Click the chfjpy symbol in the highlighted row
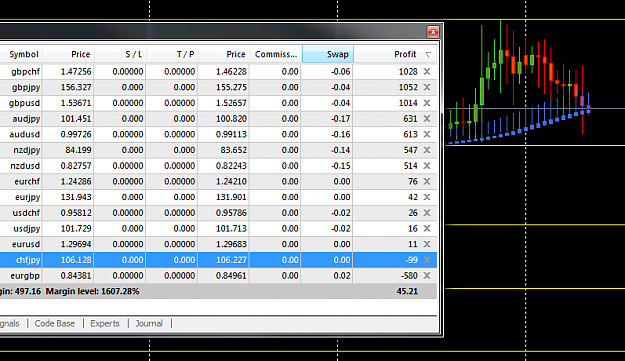 pyautogui.click(x=28, y=260)
